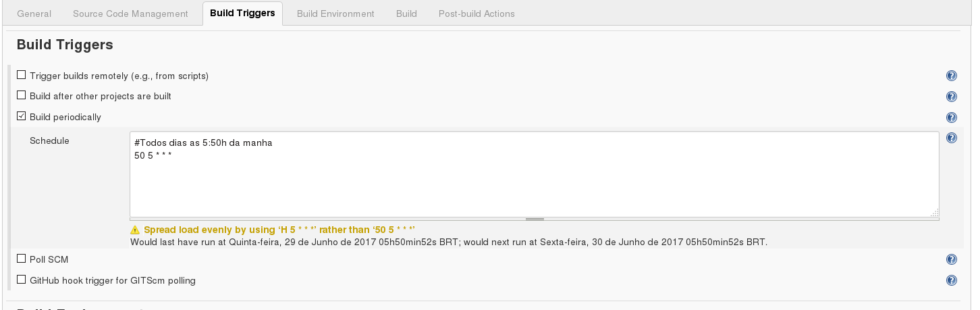Uncheck the Build periodically checkbox
The width and height of the screenshot is (980, 310).
(22, 116)
